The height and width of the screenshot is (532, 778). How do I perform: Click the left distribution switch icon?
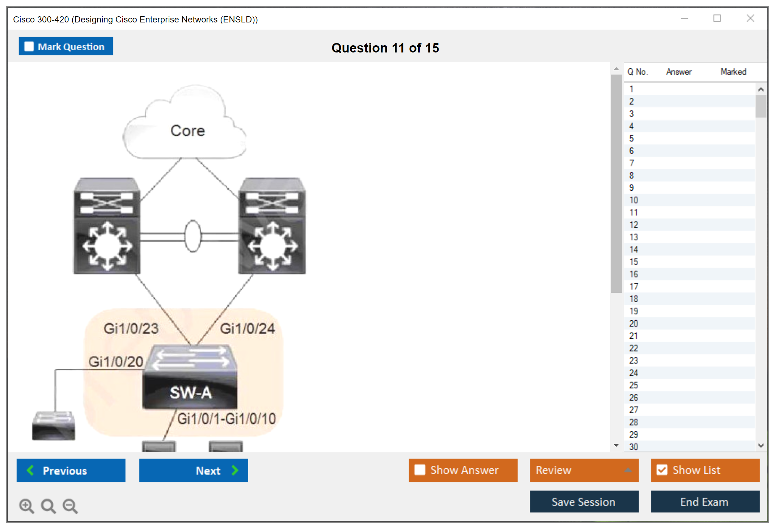[107, 226]
